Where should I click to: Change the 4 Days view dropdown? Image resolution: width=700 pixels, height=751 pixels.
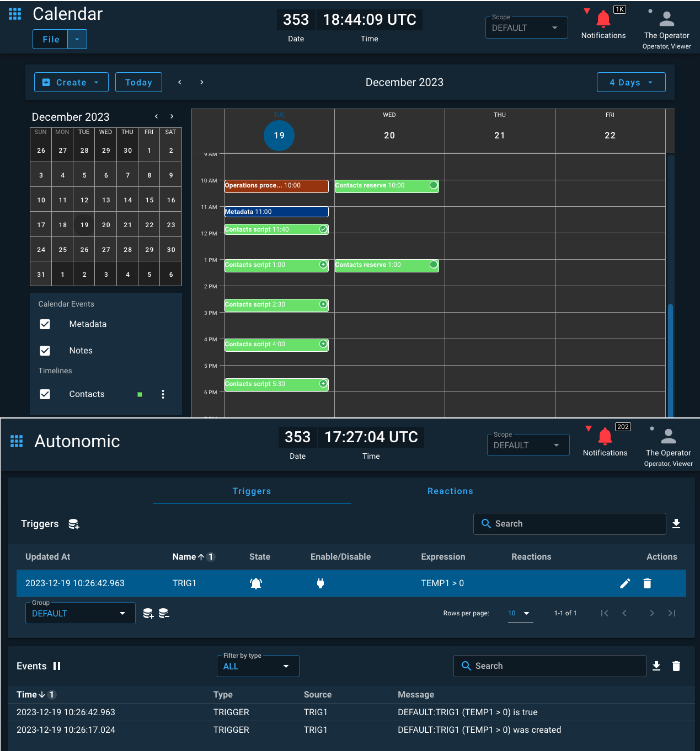click(x=631, y=82)
